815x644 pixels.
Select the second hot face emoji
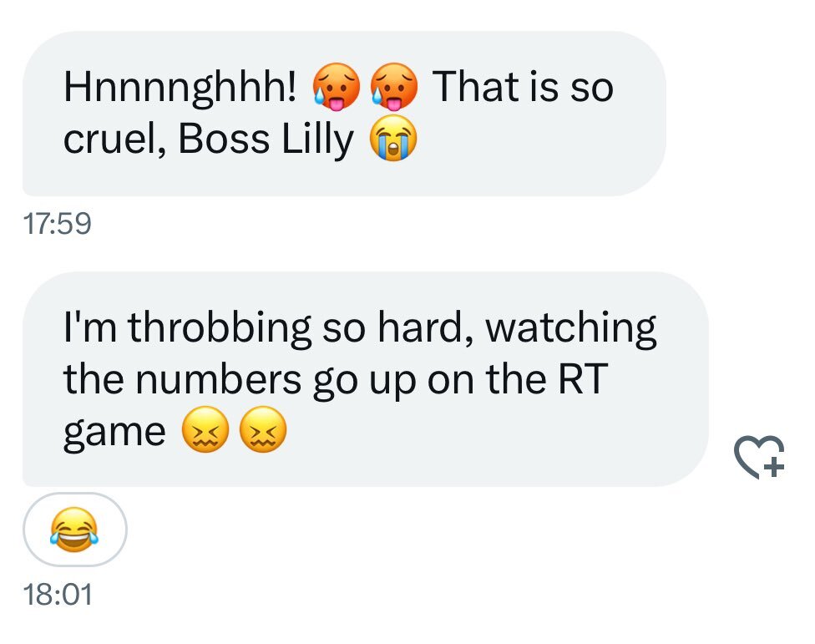[x=393, y=87]
